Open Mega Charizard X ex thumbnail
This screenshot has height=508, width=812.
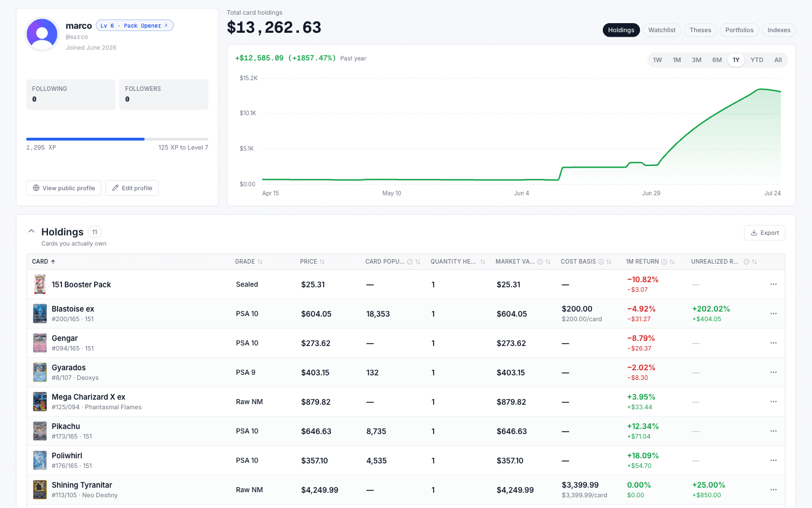40,402
